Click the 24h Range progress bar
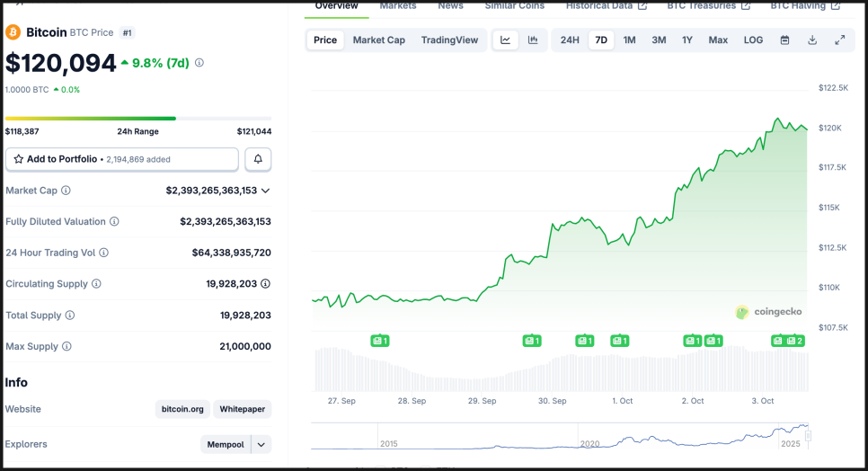The image size is (868, 471). click(x=137, y=118)
